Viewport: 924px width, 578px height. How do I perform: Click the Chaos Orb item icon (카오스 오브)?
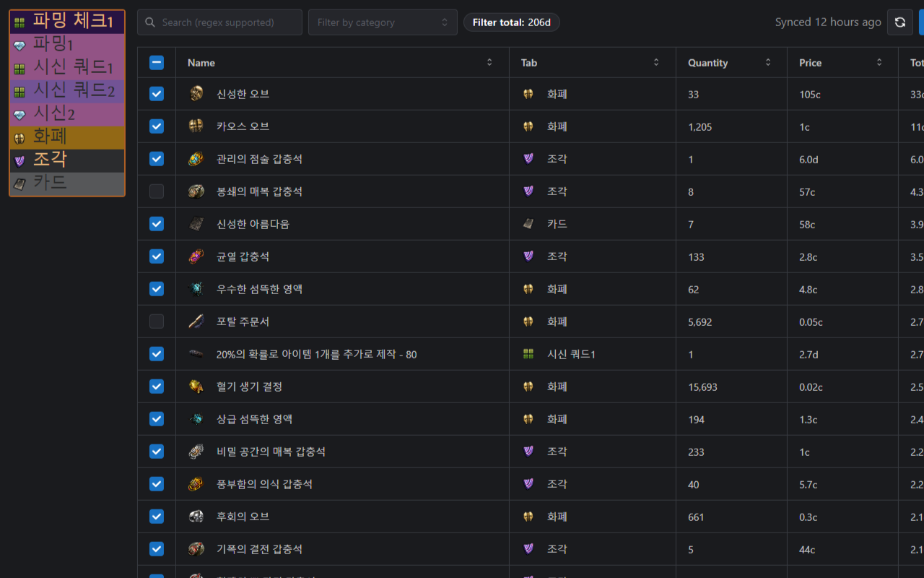tap(196, 126)
